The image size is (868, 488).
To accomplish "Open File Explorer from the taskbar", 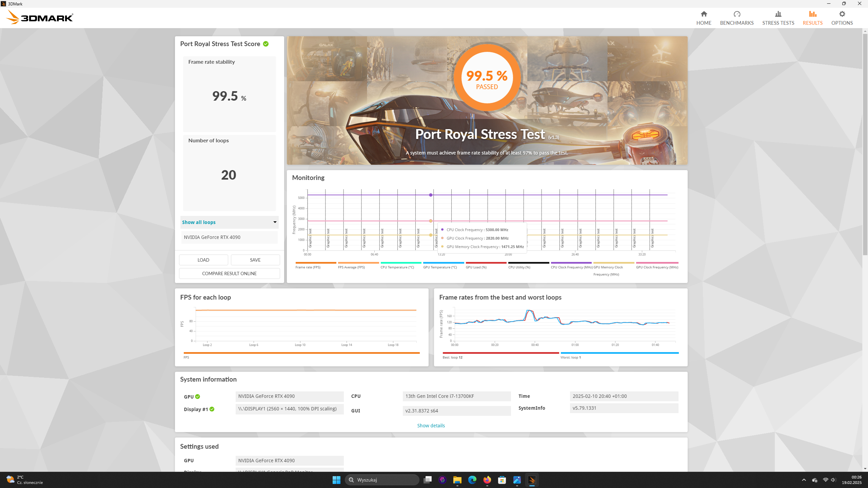I will 457,480.
